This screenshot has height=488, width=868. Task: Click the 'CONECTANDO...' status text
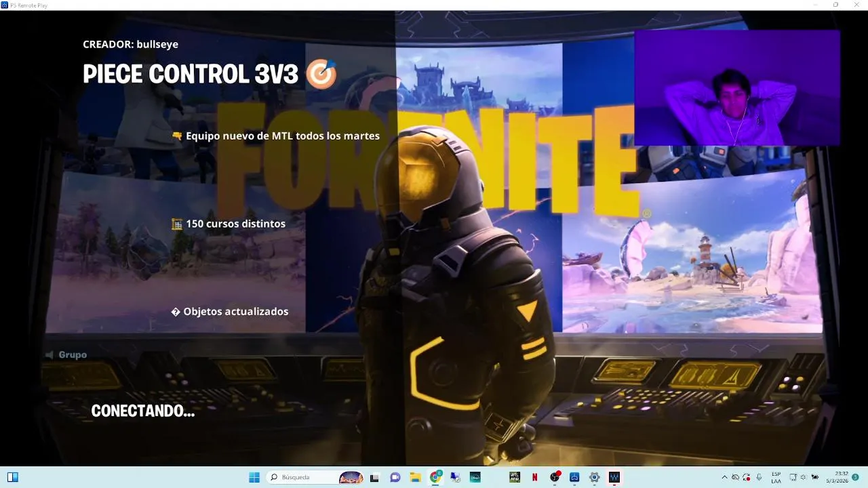pos(143,411)
